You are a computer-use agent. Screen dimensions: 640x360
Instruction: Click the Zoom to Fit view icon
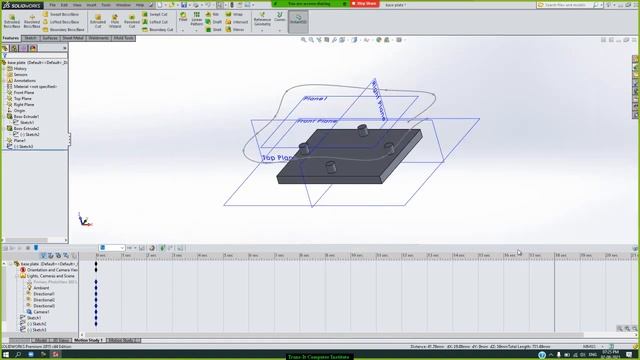(303, 40)
